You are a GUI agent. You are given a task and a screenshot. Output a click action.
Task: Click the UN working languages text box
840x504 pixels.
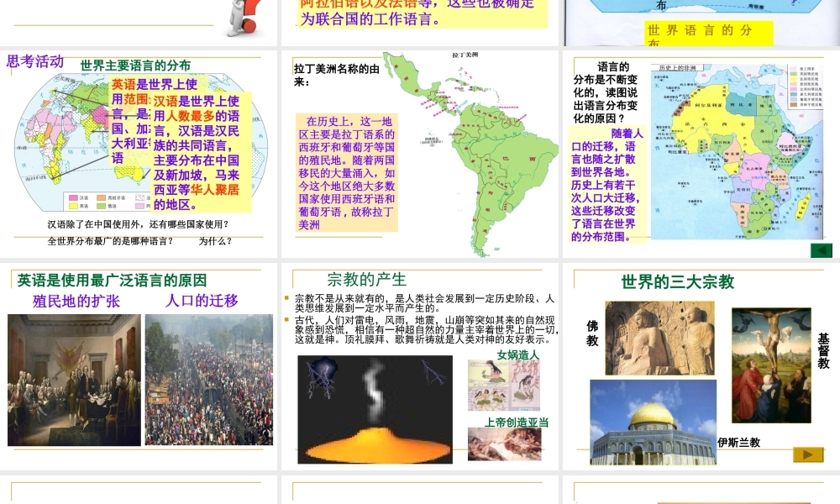(423, 13)
